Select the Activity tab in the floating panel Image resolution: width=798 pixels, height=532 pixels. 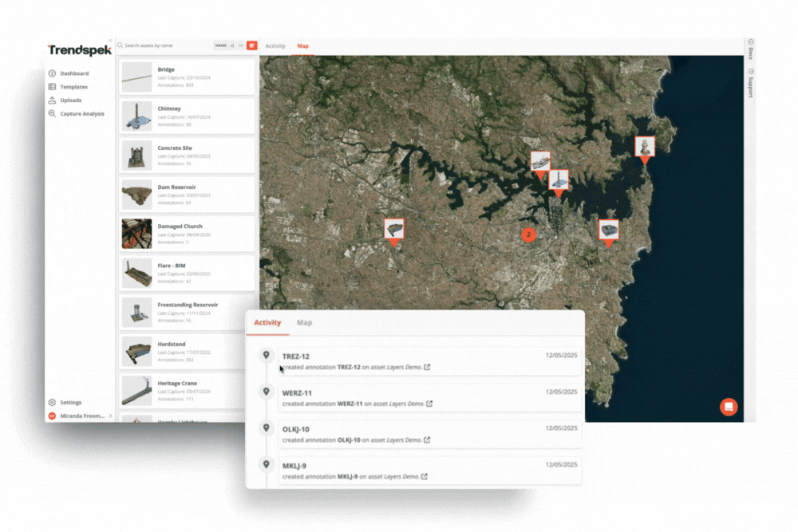(267, 322)
